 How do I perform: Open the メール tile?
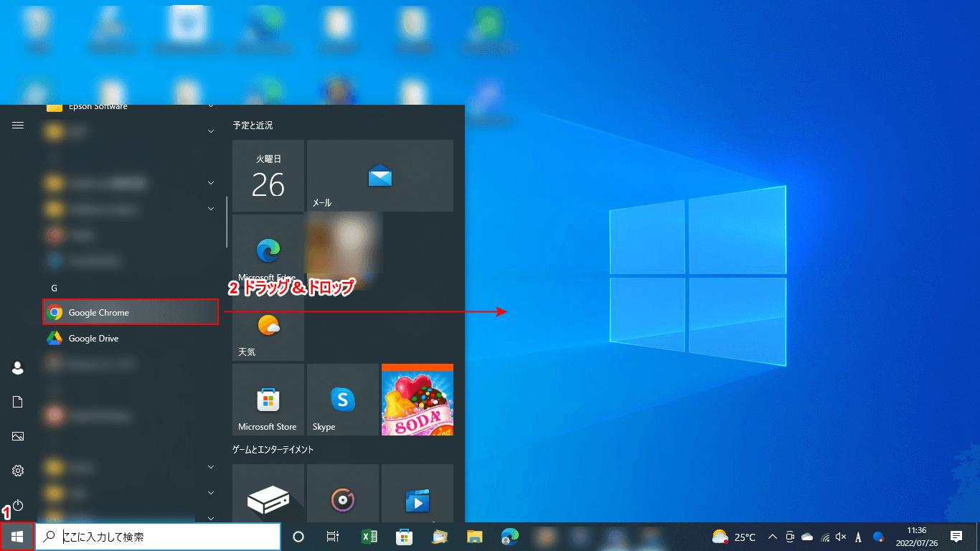click(380, 176)
